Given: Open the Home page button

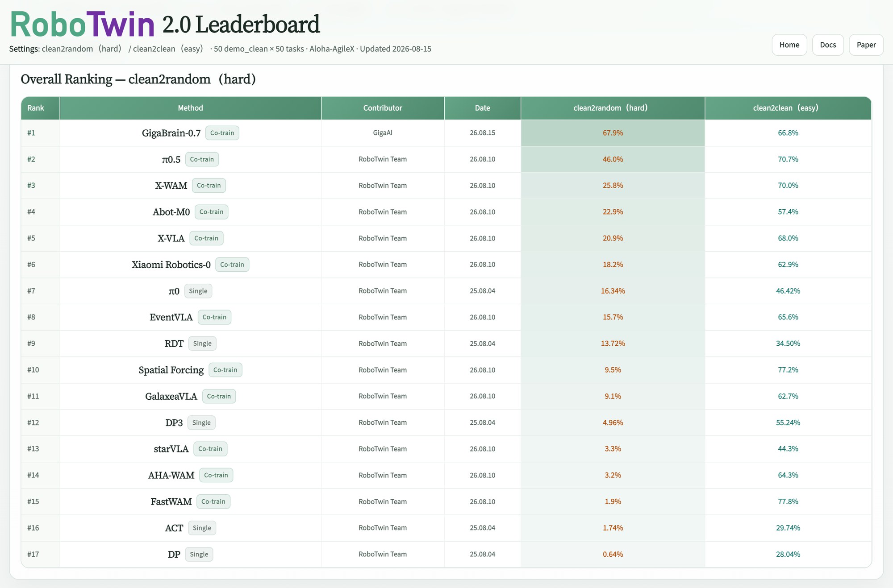Looking at the screenshot, I should pyautogui.click(x=789, y=45).
